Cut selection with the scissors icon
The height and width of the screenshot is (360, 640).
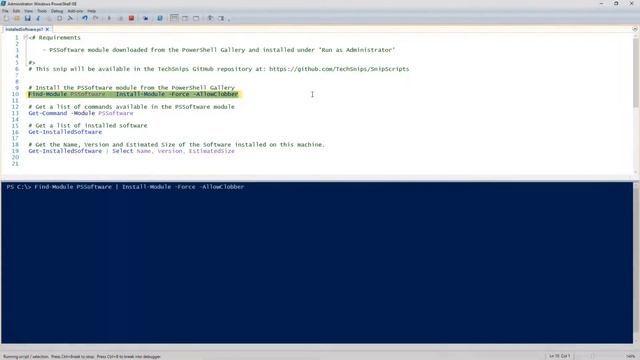(38, 18)
